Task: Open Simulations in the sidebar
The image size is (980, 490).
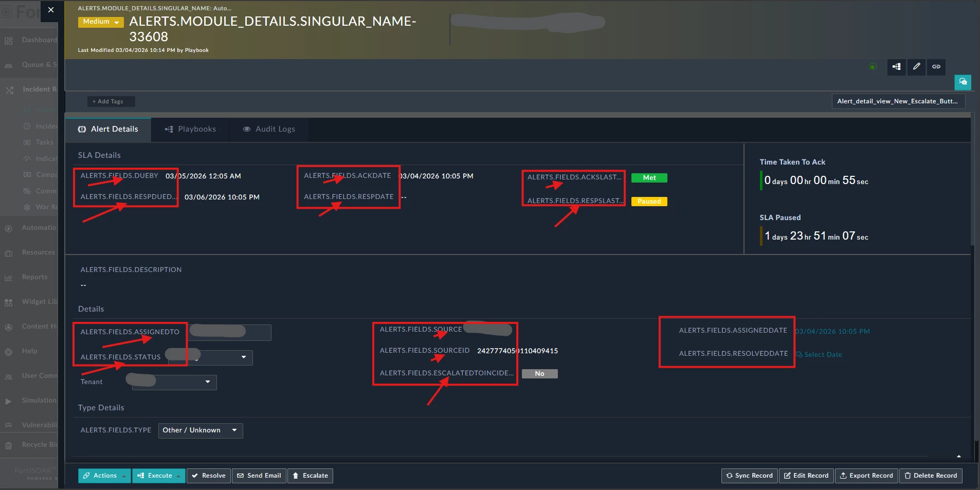Action: 29,401
